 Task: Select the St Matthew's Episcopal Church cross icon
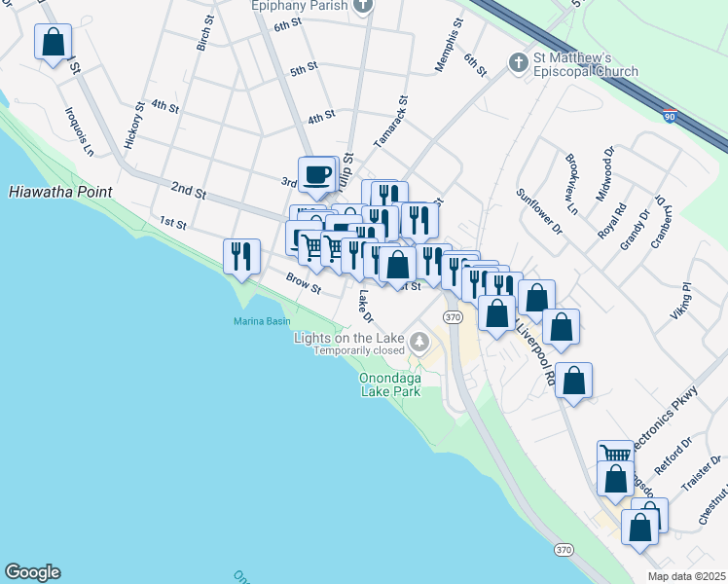pyautogui.click(x=519, y=62)
